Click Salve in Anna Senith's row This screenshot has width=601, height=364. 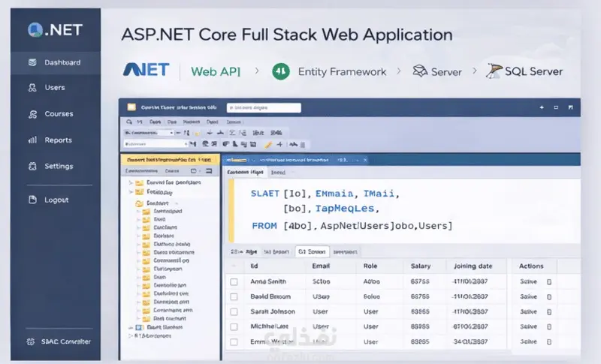click(529, 281)
